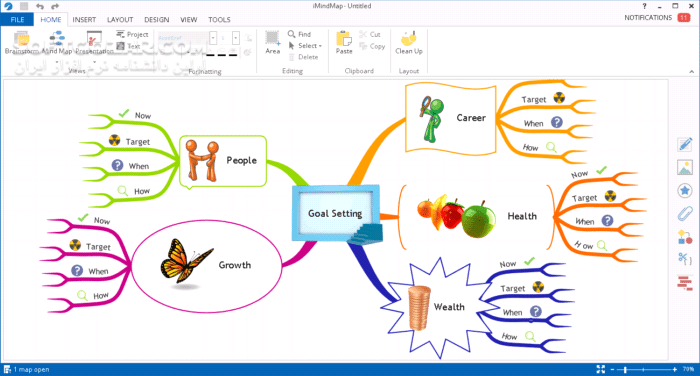Click the zoom in plus button

coord(675,369)
